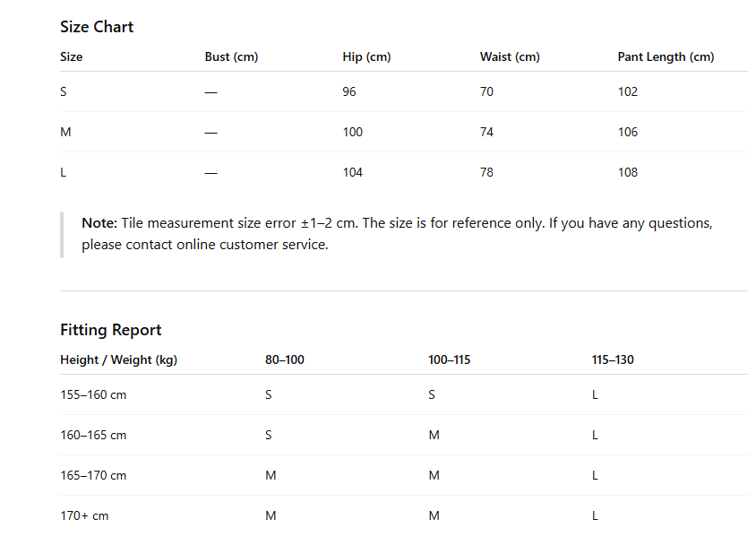Click size S row label

point(64,91)
